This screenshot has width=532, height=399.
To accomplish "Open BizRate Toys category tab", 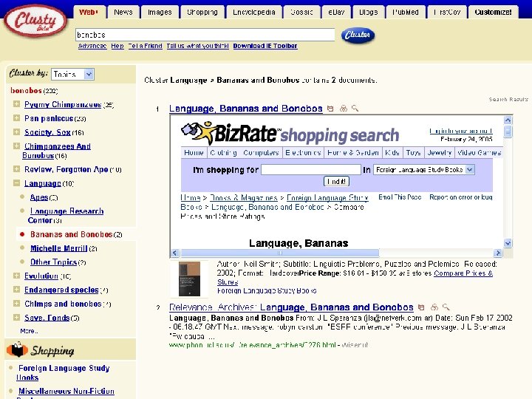I will tap(413, 153).
